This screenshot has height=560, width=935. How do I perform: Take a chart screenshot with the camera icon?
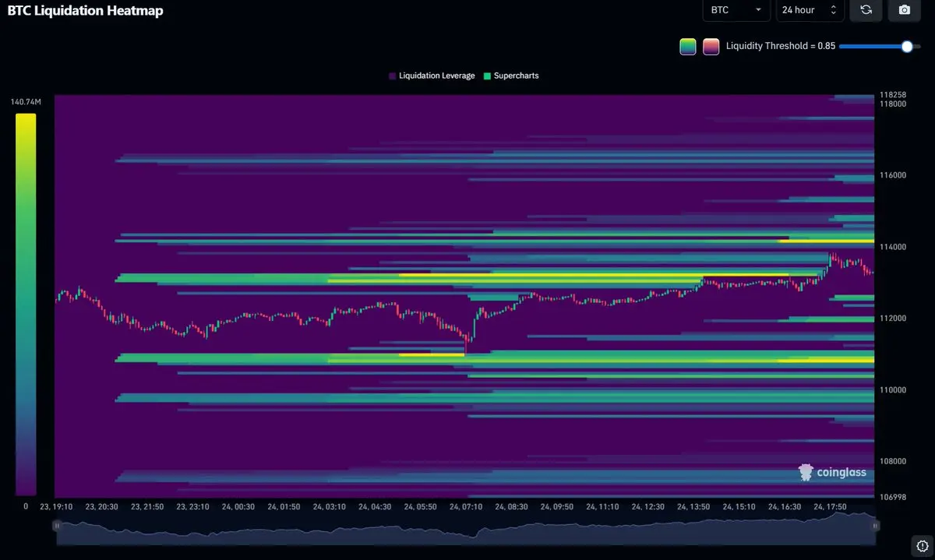pos(904,10)
